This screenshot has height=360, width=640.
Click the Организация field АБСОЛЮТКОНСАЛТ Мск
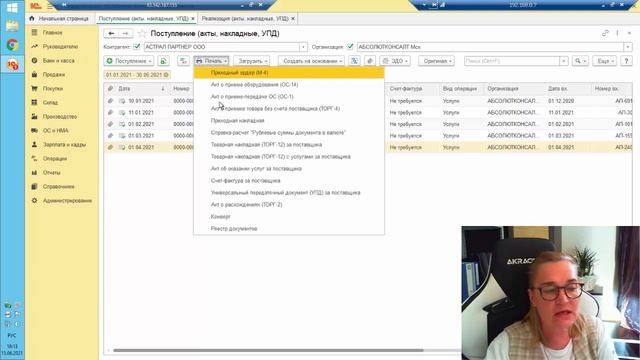[x=490, y=47]
